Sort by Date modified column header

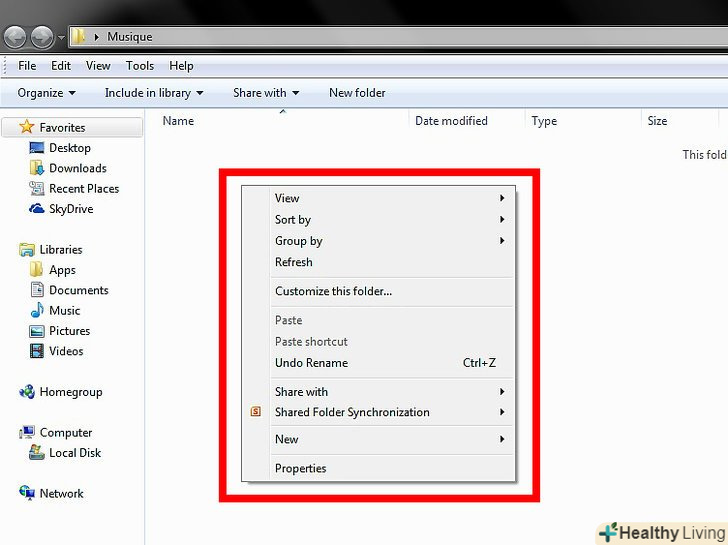451,121
